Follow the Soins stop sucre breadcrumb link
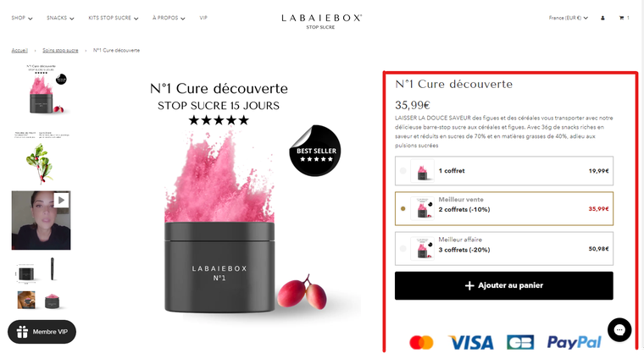 pos(60,51)
